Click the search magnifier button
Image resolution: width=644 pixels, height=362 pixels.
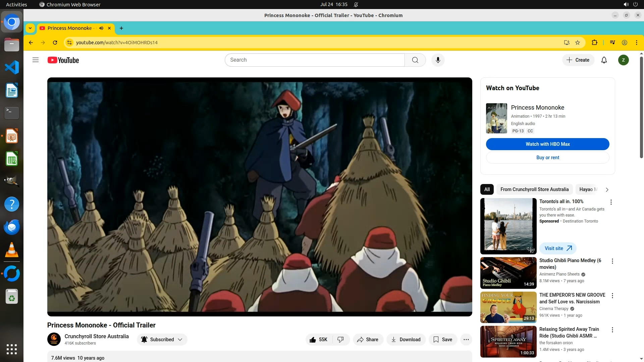415,60
